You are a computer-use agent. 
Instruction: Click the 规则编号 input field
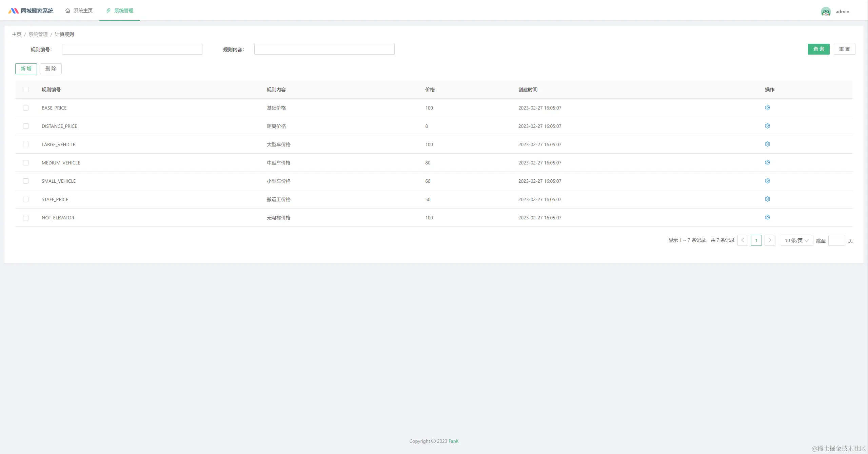pyautogui.click(x=132, y=49)
